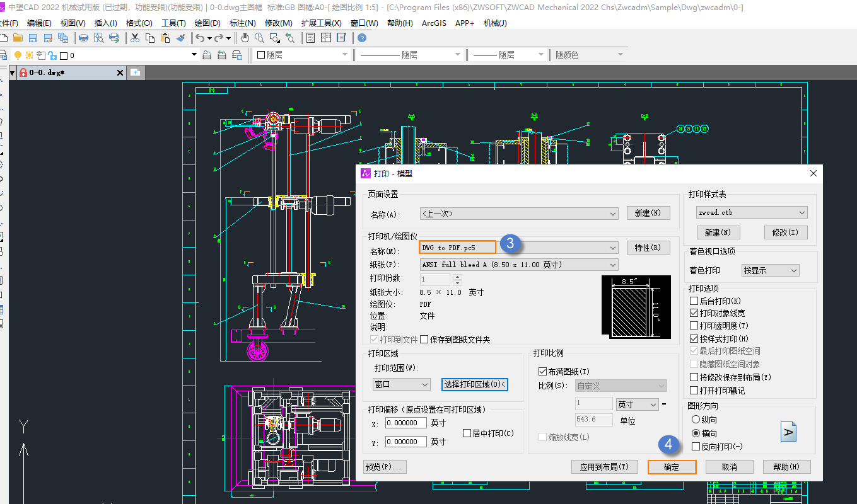Click the Undo arrow icon
This screenshot has height=504, width=857.
point(200,38)
